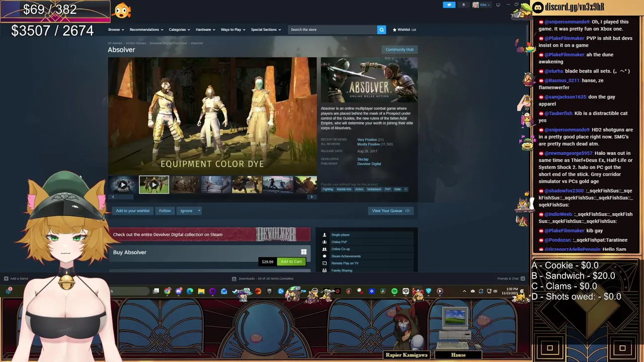Image resolution: width=644 pixels, height=362 pixels.
Task: Click the Downloads status icon
Action: pyautogui.click(x=234, y=279)
